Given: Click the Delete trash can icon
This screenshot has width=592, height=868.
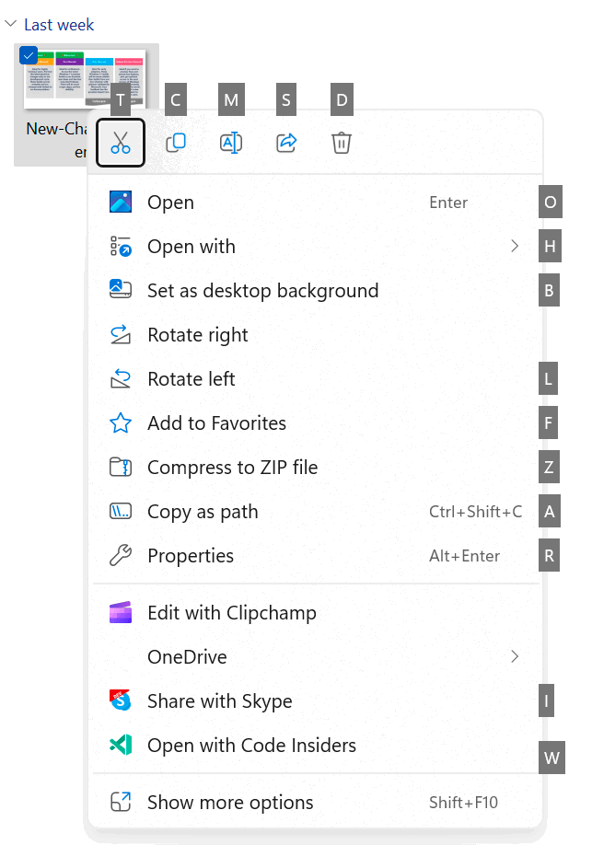Looking at the screenshot, I should click(x=342, y=143).
